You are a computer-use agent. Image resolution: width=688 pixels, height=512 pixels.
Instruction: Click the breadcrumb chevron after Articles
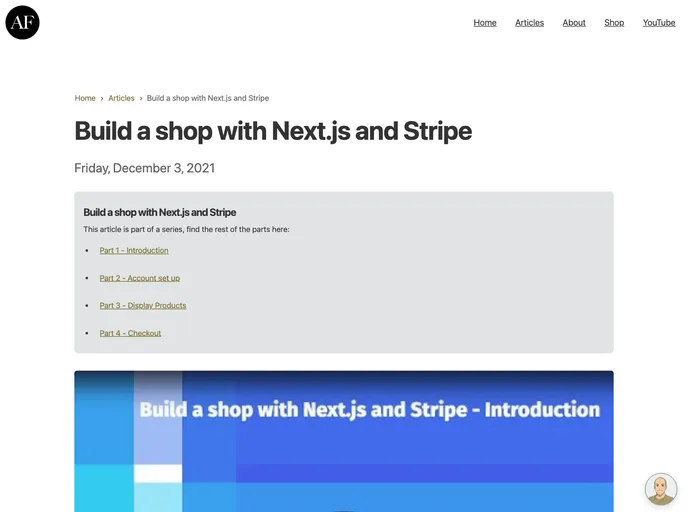tap(140, 98)
